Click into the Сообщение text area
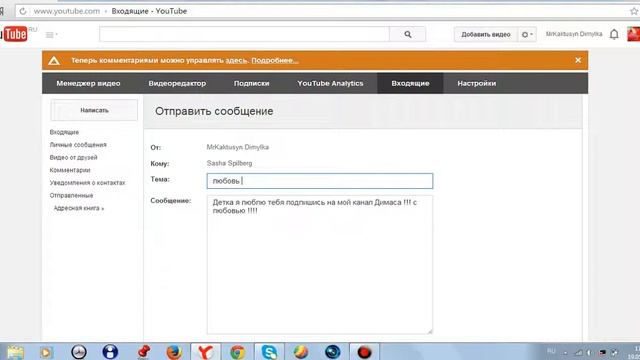640x360 pixels. coord(320,264)
